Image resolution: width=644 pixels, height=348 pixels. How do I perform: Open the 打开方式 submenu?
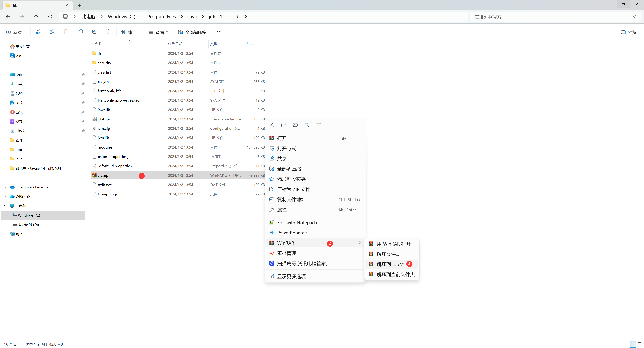point(315,148)
